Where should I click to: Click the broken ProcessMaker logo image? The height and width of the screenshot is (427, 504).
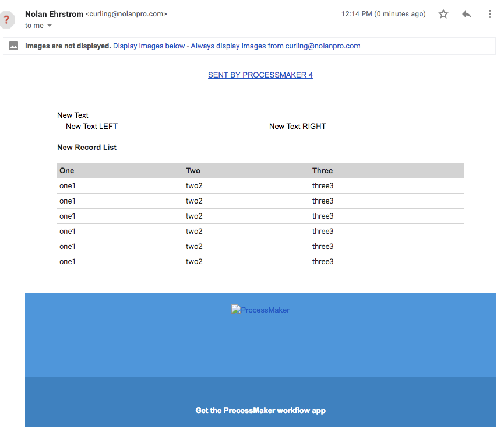(260, 310)
